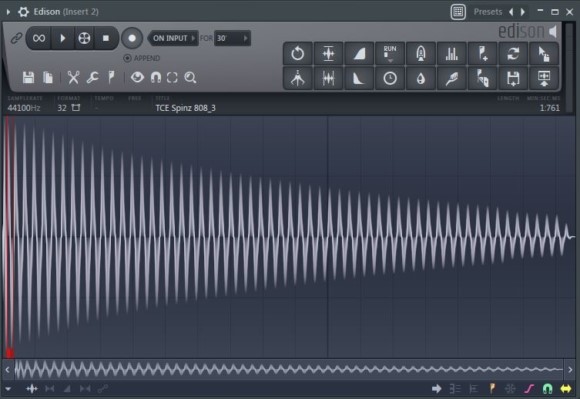Open the flag regions menu
This screenshot has height=399, width=580.
(x=111, y=77)
